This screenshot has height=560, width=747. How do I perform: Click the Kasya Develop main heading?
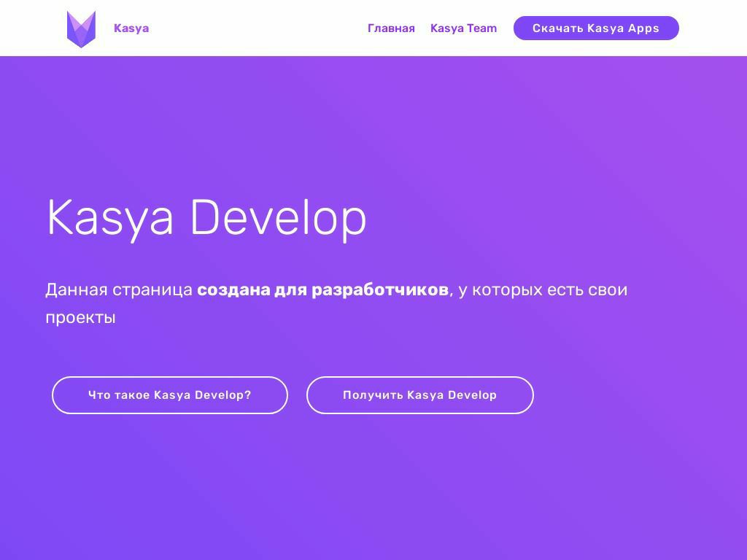(206, 218)
